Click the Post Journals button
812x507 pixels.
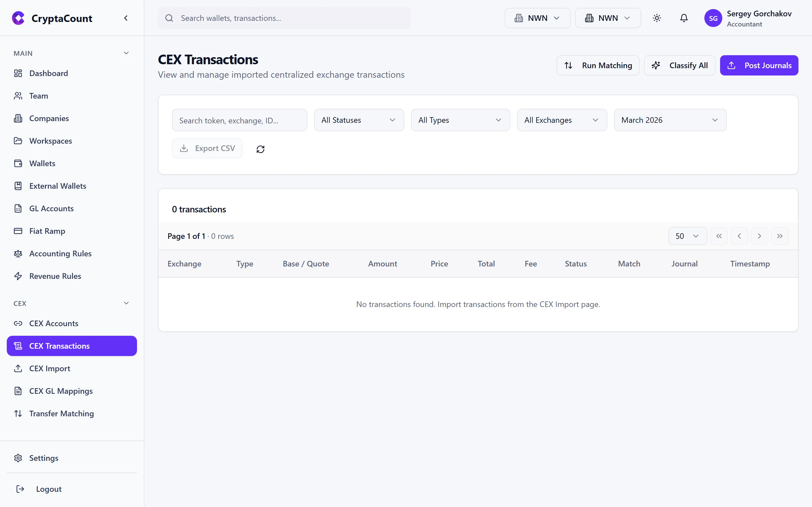click(759, 65)
